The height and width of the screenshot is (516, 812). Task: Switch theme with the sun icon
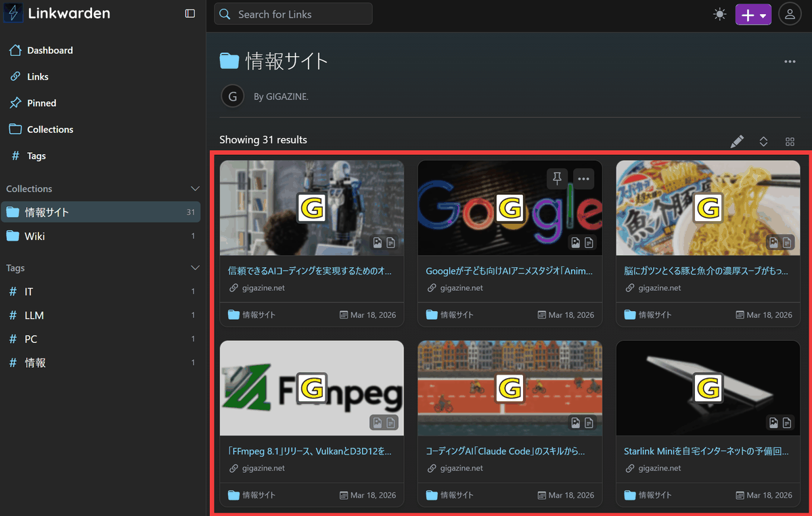click(719, 14)
